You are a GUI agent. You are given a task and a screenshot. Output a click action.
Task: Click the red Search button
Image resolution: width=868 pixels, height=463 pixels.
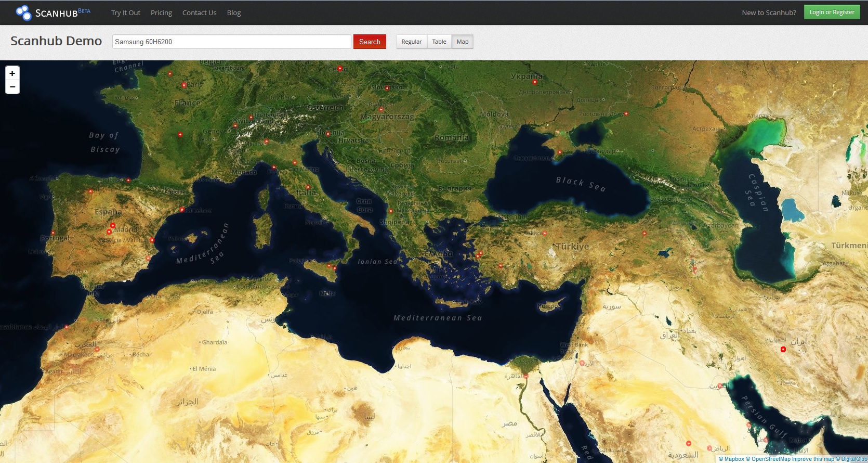coord(370,42)
